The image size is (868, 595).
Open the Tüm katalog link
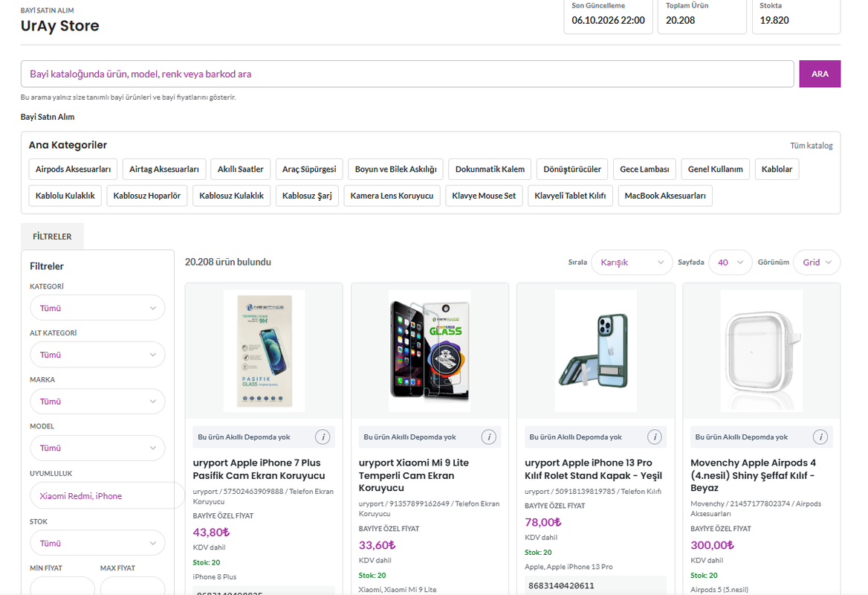pos(811,146)
